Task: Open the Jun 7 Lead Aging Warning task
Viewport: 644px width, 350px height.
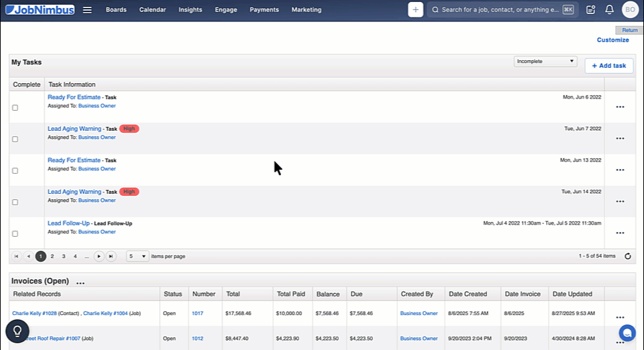Action: click(74, 129)
